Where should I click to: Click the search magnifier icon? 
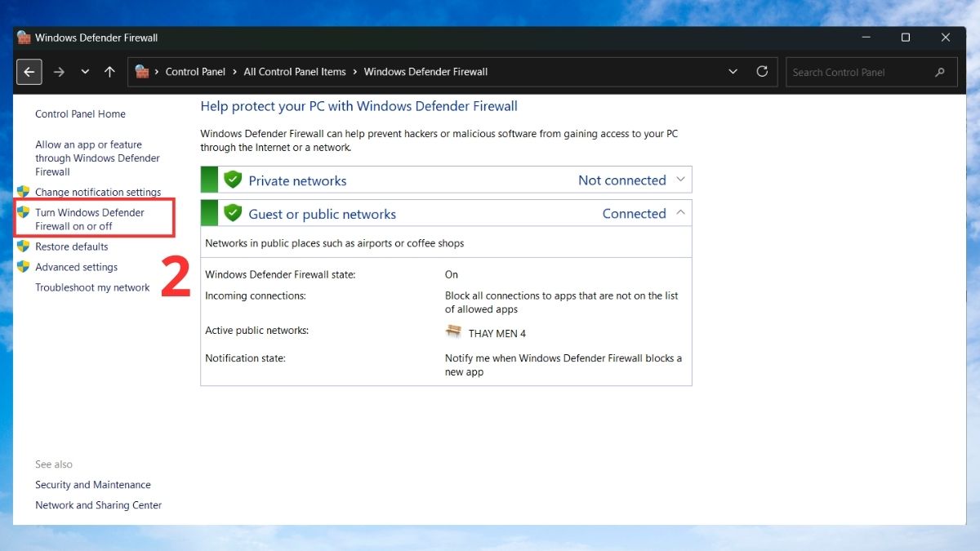coord(941,72)
